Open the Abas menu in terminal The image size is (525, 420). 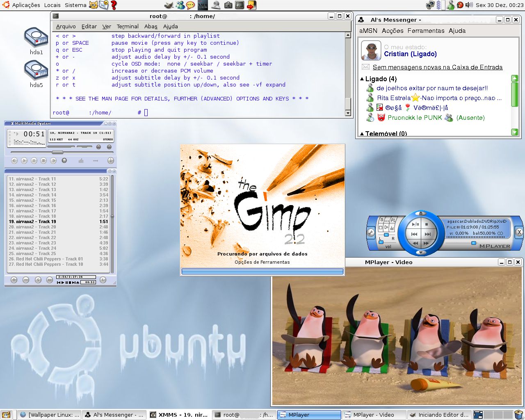[151, 26]
